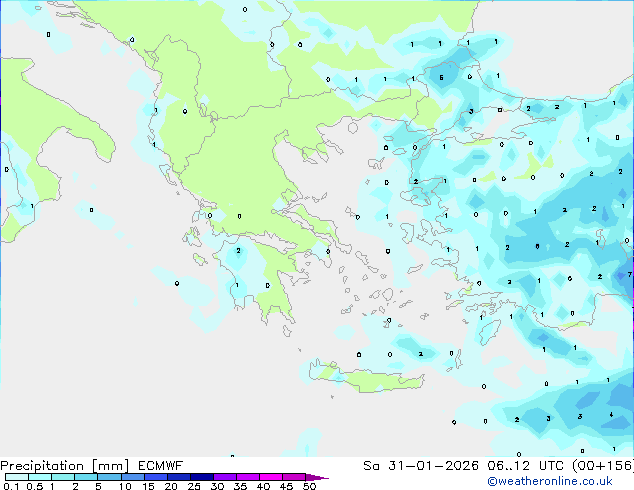Click the '35' legend scale label
Image resolution: width=634 pixels, height=490 pixels.
tap(240, 486)
